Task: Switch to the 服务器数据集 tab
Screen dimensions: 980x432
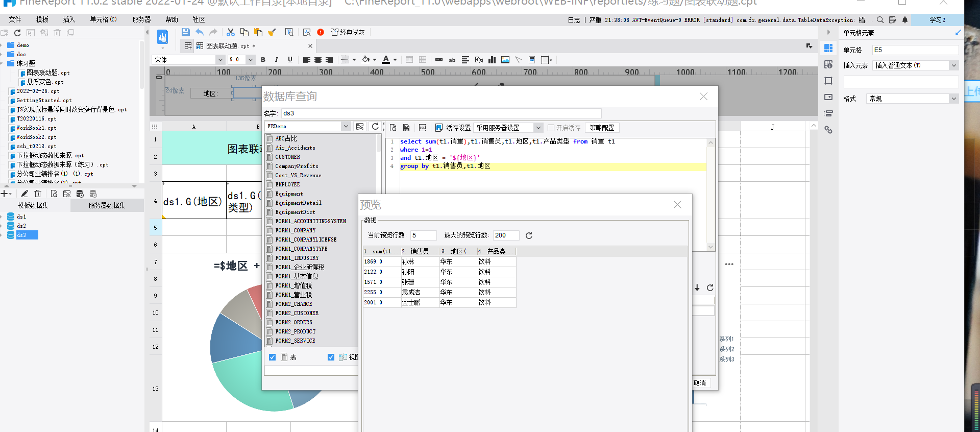Action: point(107,205)
